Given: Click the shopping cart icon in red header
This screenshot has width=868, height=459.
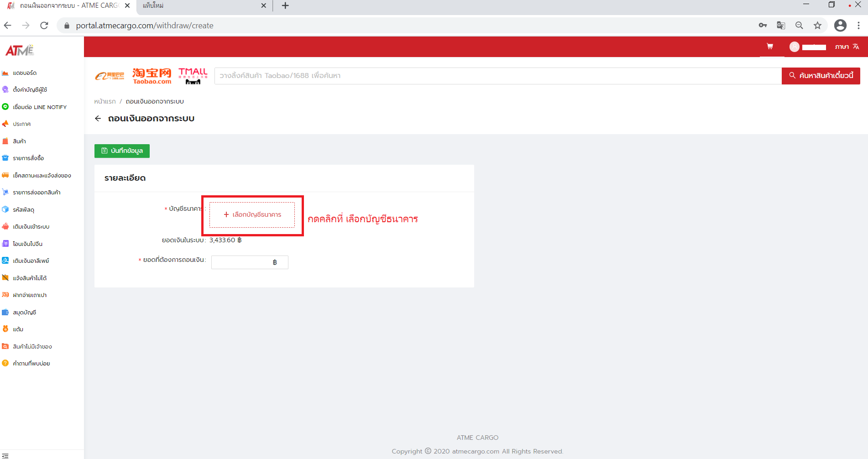Looking at the screenshot, I should pos(770,47).
